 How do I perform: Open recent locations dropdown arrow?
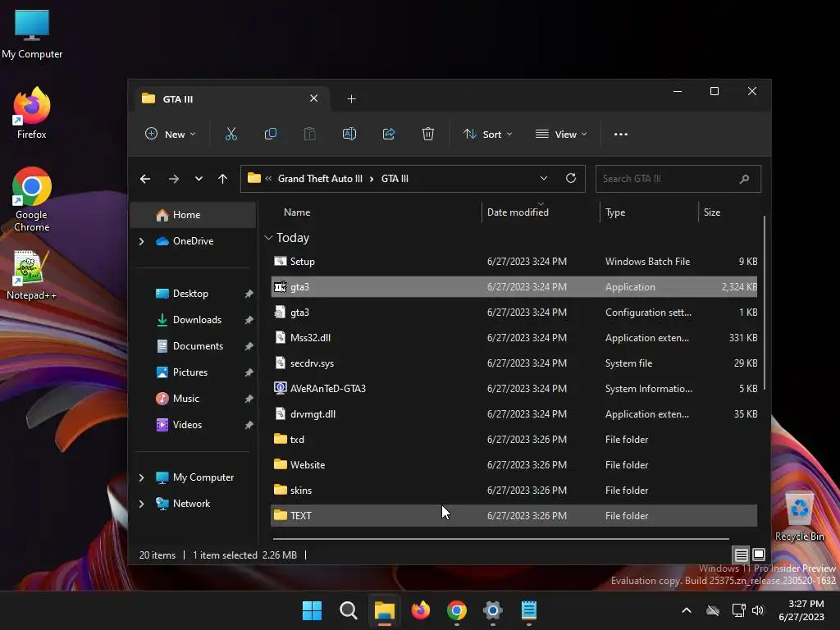tap(199, 179)
